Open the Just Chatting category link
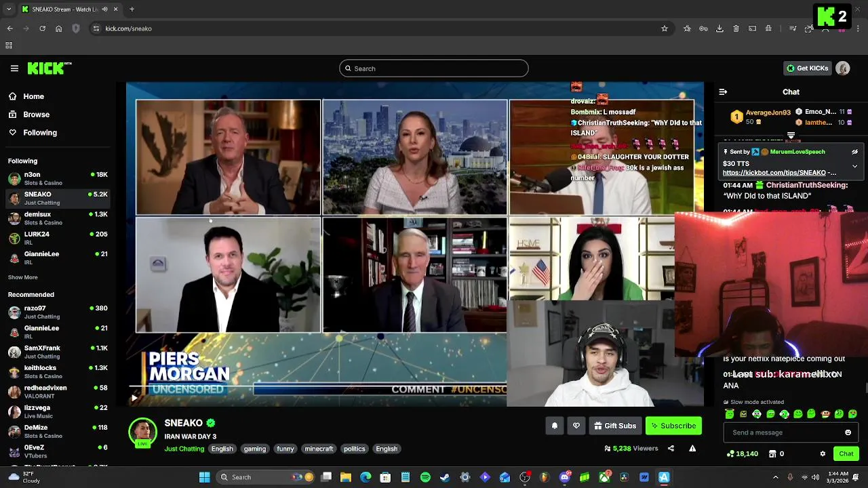 (x=184, y=449)
